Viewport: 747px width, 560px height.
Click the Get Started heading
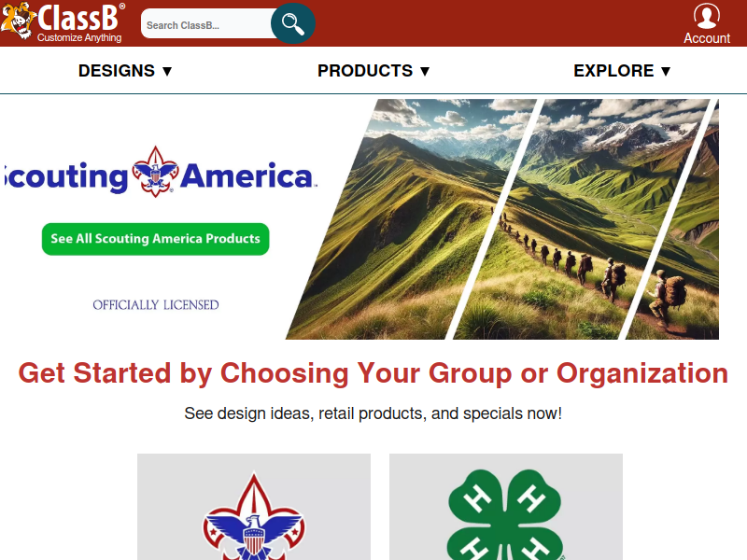coord(373,372)
